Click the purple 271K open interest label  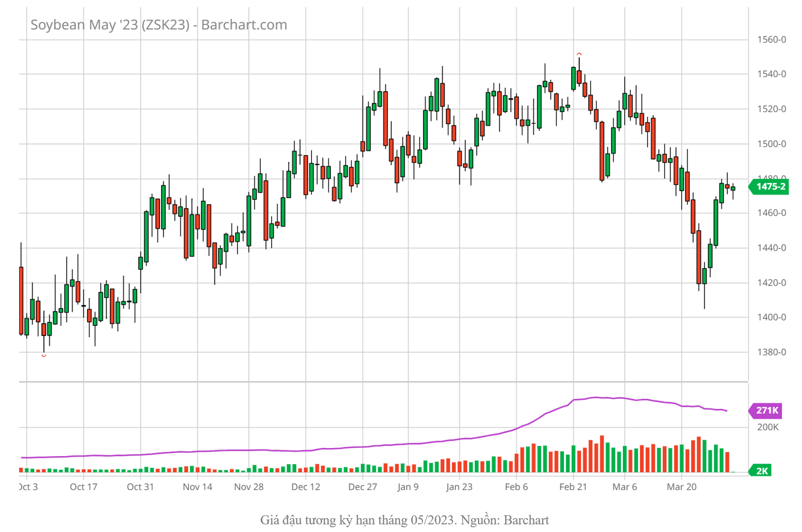[x=765, y=410]
